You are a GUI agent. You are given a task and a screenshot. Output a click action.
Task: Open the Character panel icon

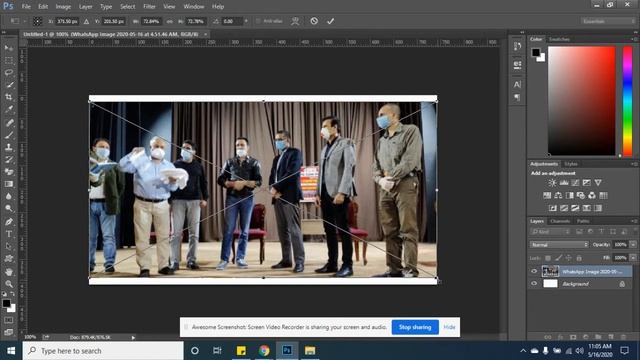pos(517,84)
